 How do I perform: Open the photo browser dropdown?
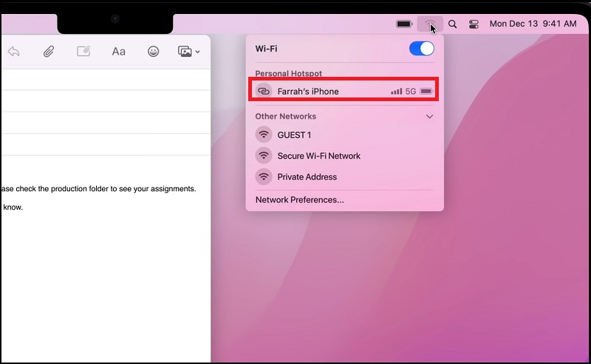point(188,51)
